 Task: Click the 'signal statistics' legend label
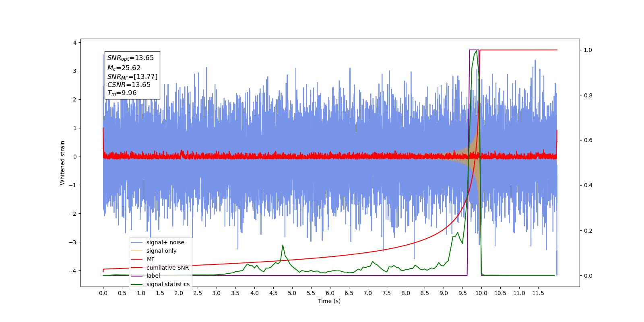click(168, 284)
